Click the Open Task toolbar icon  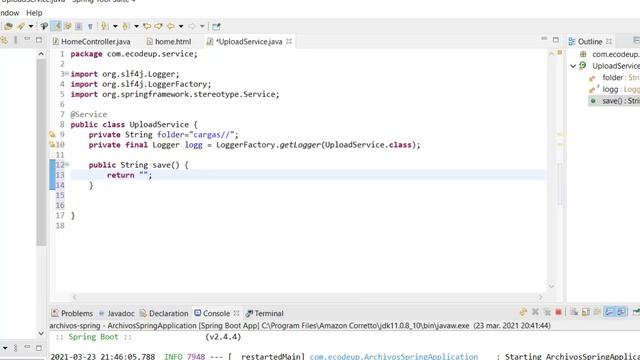click(21, 27)
